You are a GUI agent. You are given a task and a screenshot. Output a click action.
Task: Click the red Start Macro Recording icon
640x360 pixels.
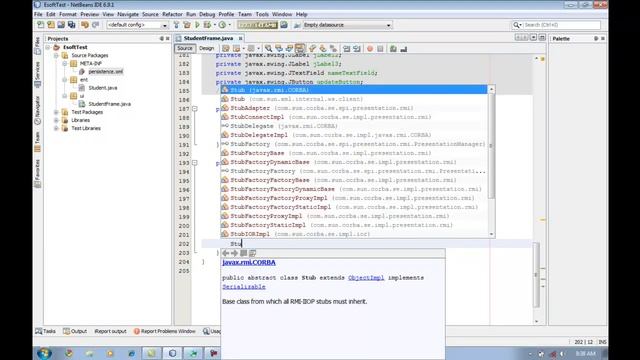pos(370,49)
